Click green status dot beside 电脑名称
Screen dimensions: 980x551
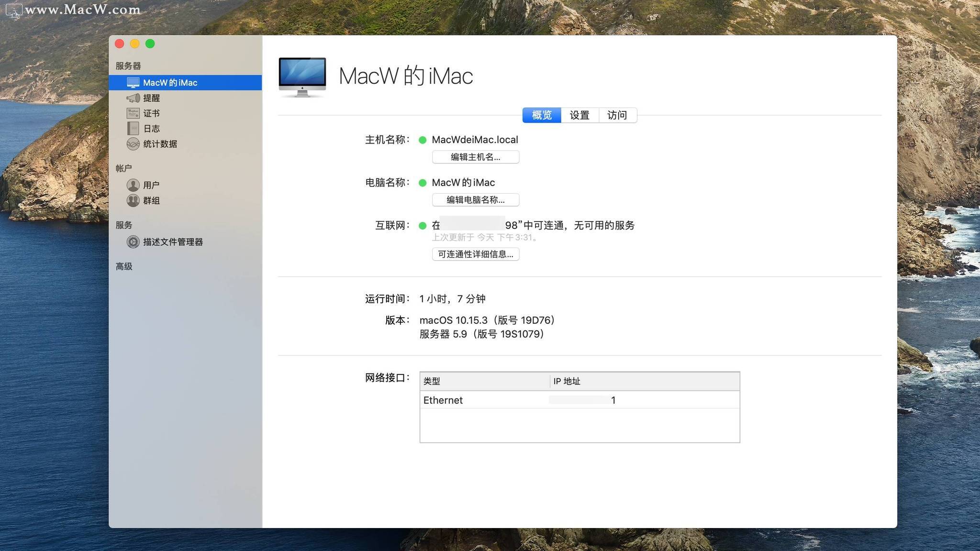[x=423, y=183]
